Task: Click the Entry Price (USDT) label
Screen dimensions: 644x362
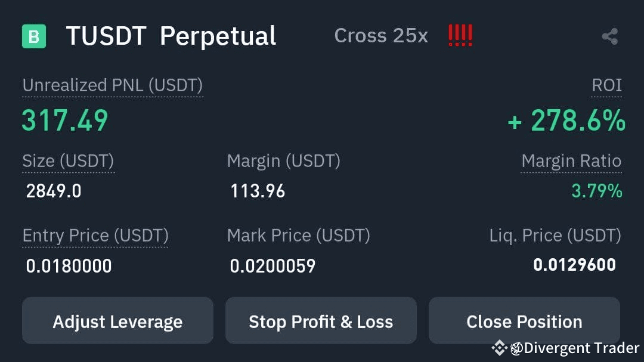Action: pyautogui.click(x=95, y=236)
